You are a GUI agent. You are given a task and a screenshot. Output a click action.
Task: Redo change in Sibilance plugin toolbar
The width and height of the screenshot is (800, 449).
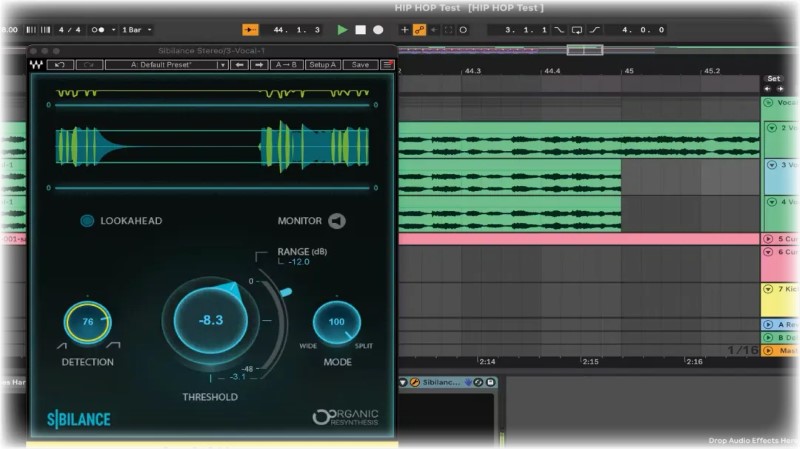click(89, 65)
